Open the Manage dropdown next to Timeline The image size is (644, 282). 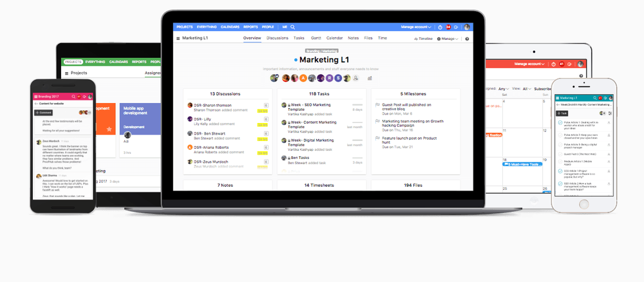click(448, 39)
